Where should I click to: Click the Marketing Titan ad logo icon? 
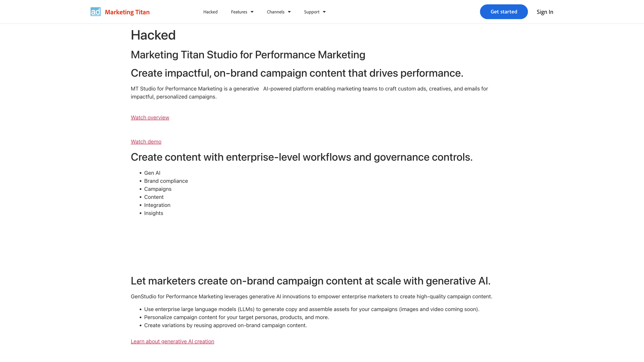95,12
